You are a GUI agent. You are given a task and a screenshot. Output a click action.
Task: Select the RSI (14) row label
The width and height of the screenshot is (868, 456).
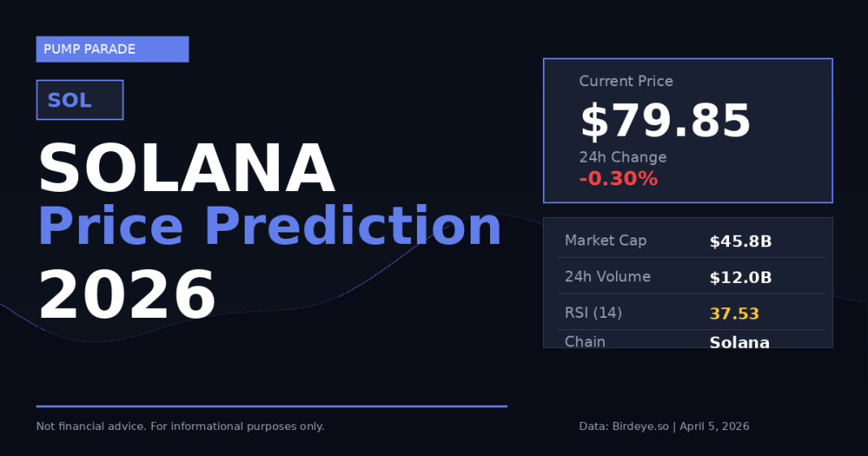(x=593, y=312)
